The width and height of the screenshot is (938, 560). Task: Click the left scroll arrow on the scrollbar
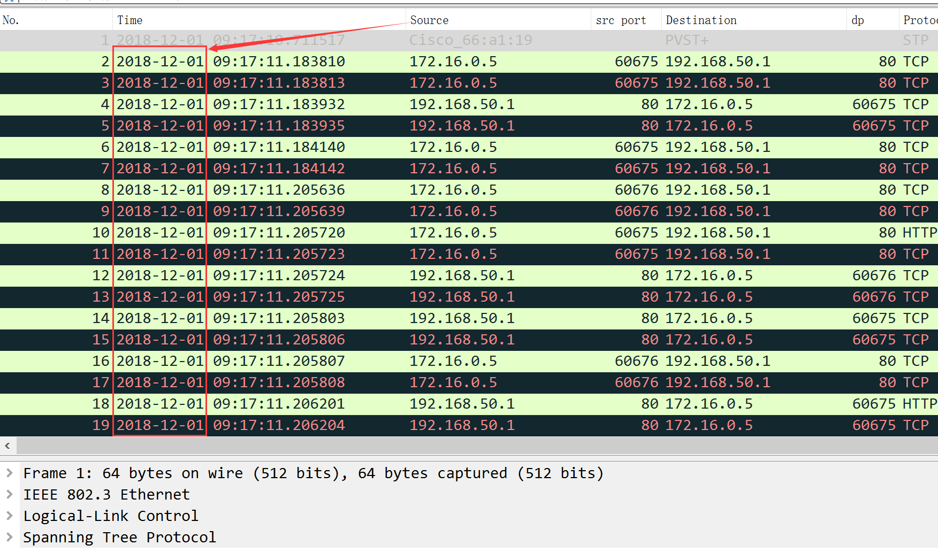tap(7, 446)
